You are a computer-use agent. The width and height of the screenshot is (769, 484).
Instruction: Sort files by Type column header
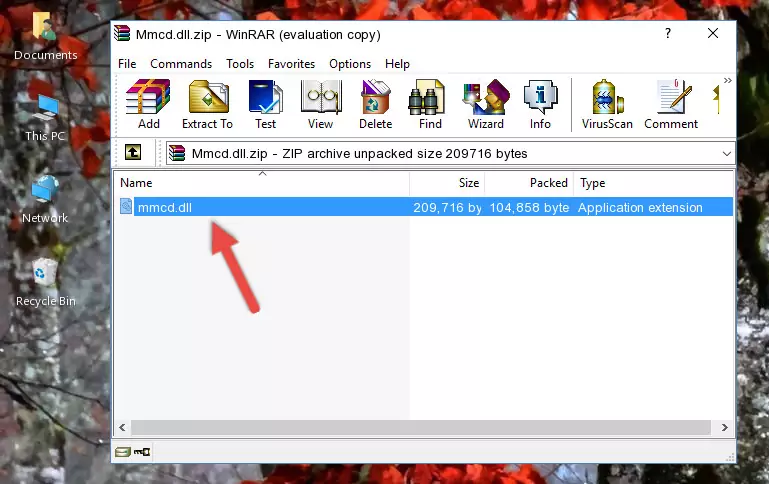(653, 183)
